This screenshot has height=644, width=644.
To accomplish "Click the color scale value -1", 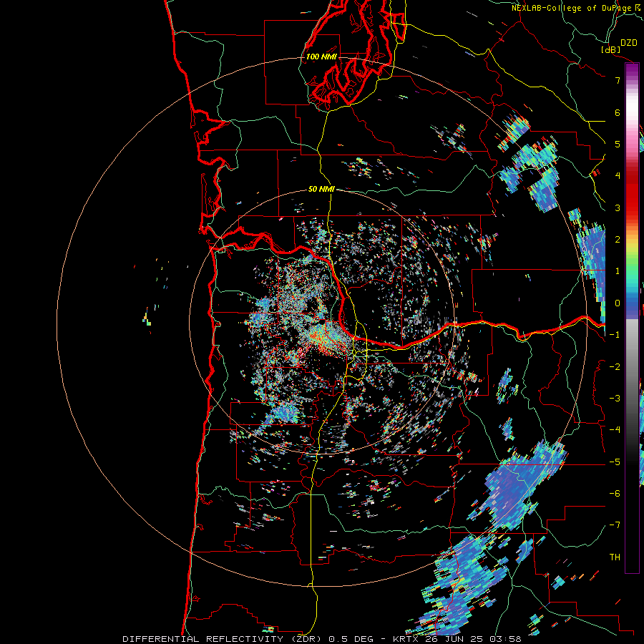I will tap(615, 335).
